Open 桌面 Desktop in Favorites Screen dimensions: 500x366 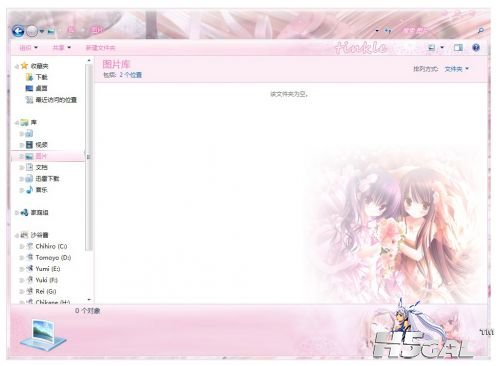41,88
